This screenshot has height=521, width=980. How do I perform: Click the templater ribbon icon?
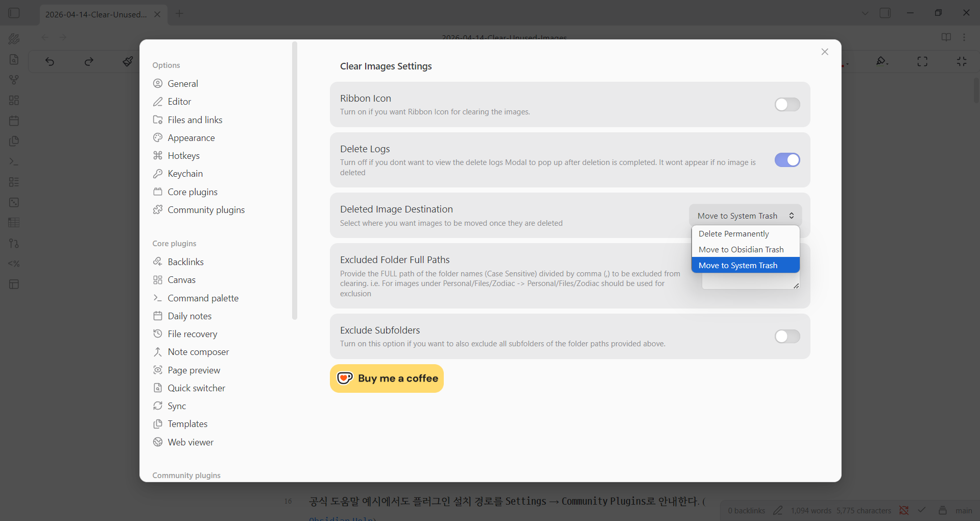point(14,264)
